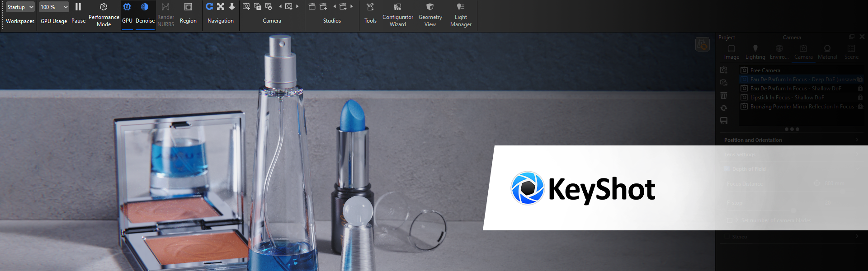The width and height of the screenshot is (868, 271).
Task: Select the Free Camera entry
Action: (765, 70)
